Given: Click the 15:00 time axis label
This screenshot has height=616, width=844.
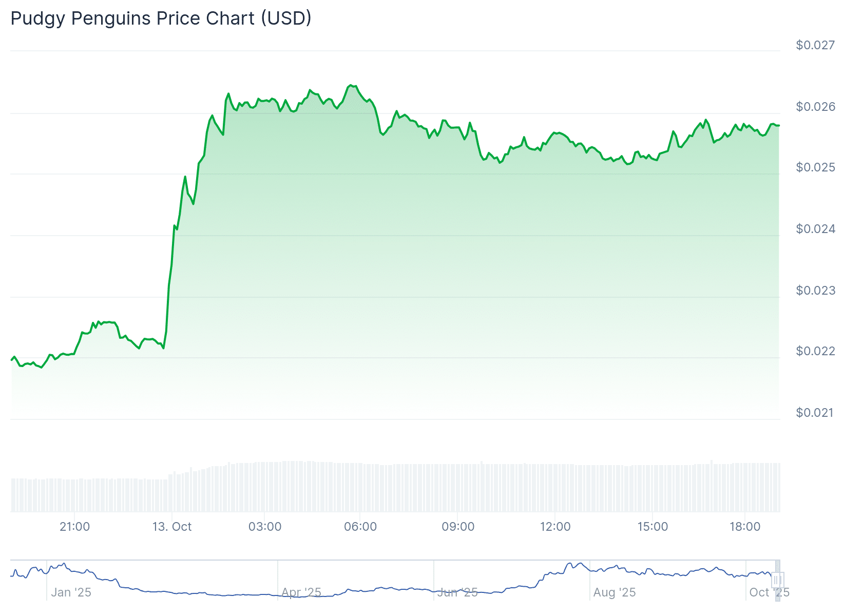Looking at the screenshot, I should pos(653,527).
